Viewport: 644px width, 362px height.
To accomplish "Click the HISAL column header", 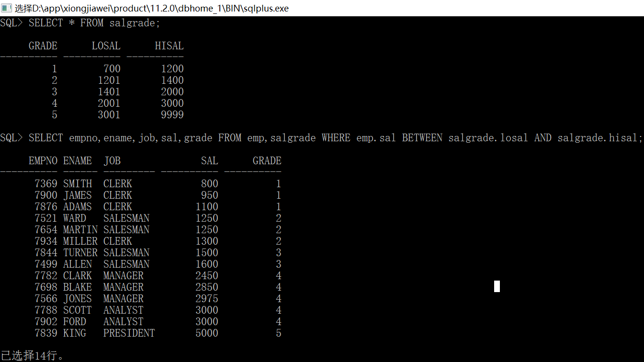I will 169,46.
